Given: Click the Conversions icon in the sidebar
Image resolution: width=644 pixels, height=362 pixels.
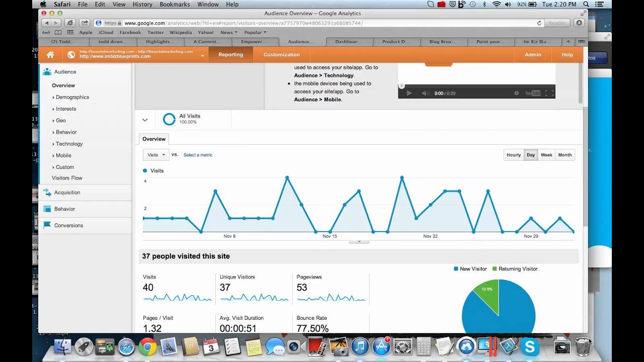Looking at the screenshot, I should [x=48, y=225].
